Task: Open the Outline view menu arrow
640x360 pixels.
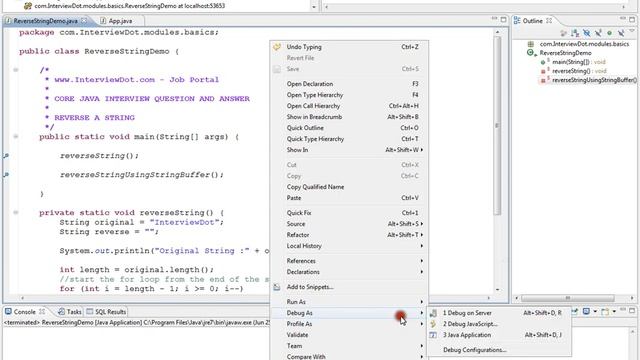Action: (x=632, y=30)
